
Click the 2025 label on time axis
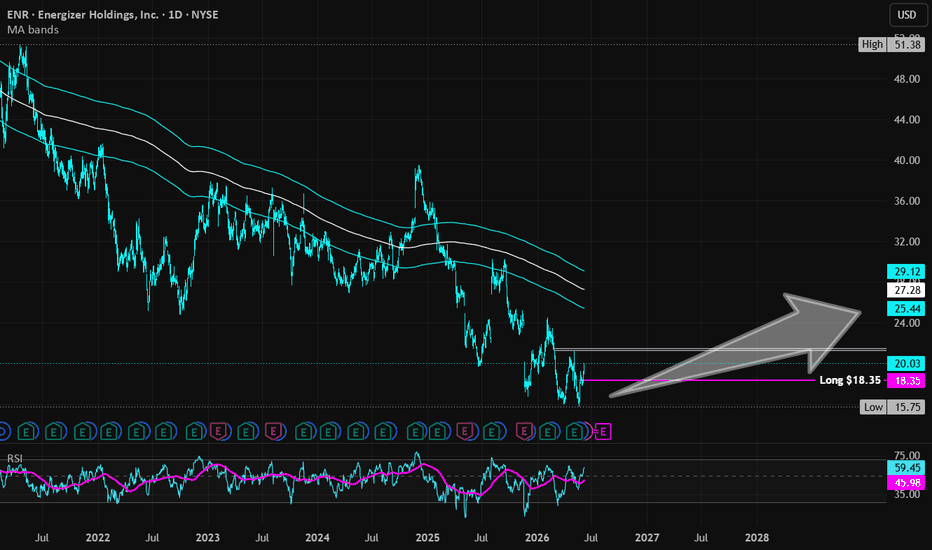[x=427, y=538]
